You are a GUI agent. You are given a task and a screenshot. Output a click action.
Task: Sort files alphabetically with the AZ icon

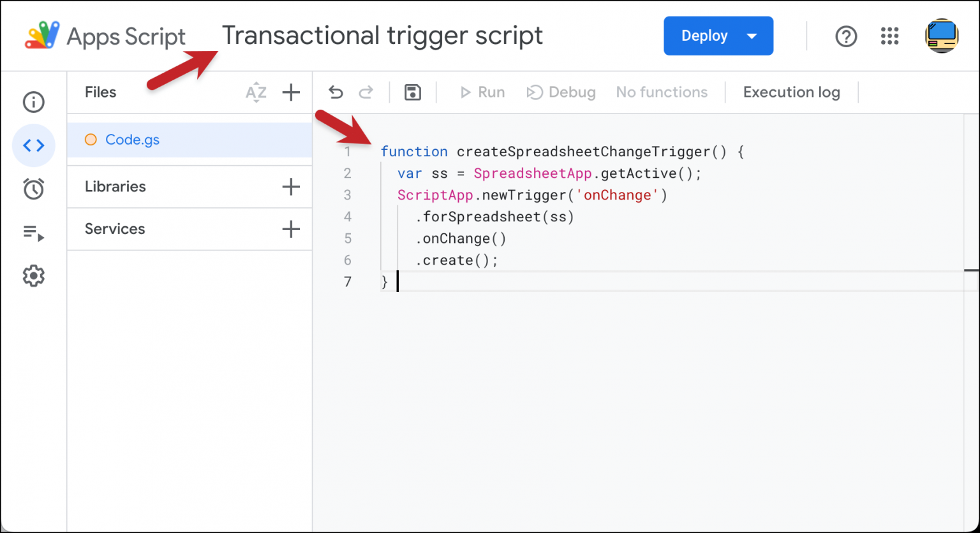pyautogui.click(x=256, y=92)
